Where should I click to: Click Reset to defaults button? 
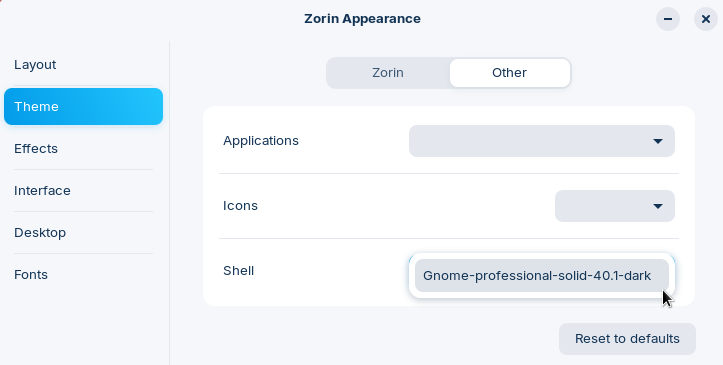(627, 339)
